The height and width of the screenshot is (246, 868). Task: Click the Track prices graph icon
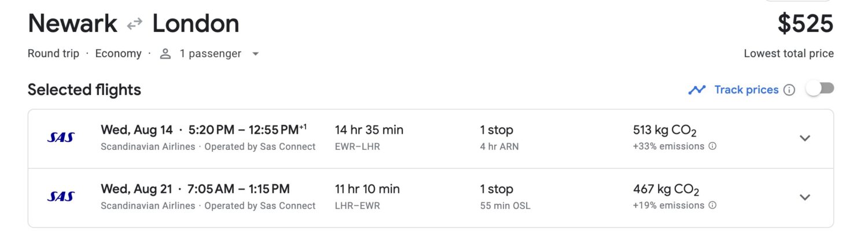(697, 90)
